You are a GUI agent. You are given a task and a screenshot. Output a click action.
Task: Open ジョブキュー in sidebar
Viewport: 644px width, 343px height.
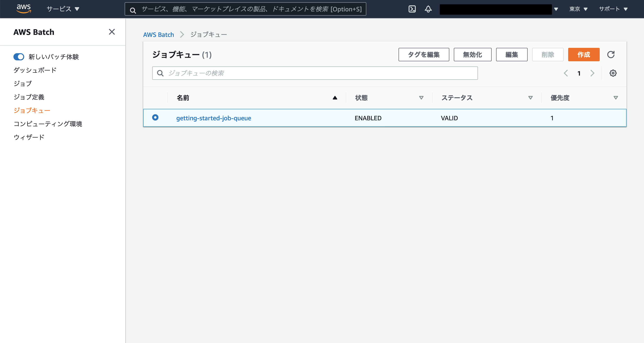(x=32, y=110)
